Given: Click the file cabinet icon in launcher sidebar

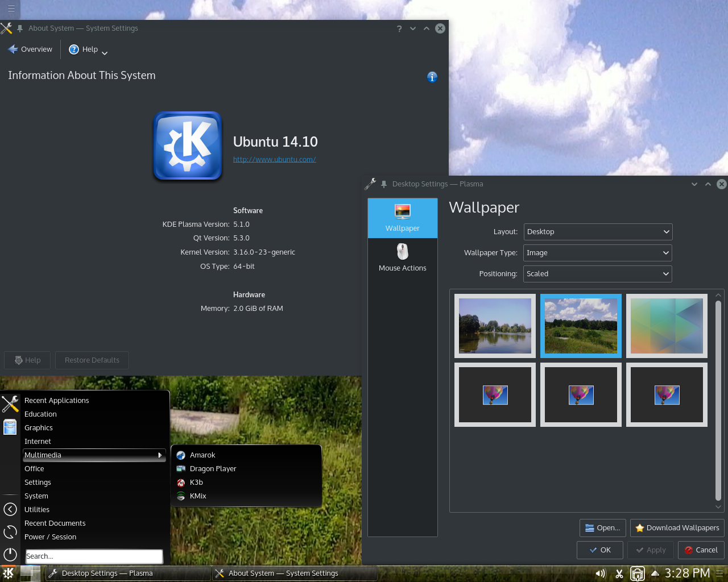Looking at the screenshot, I should (10, 427).
